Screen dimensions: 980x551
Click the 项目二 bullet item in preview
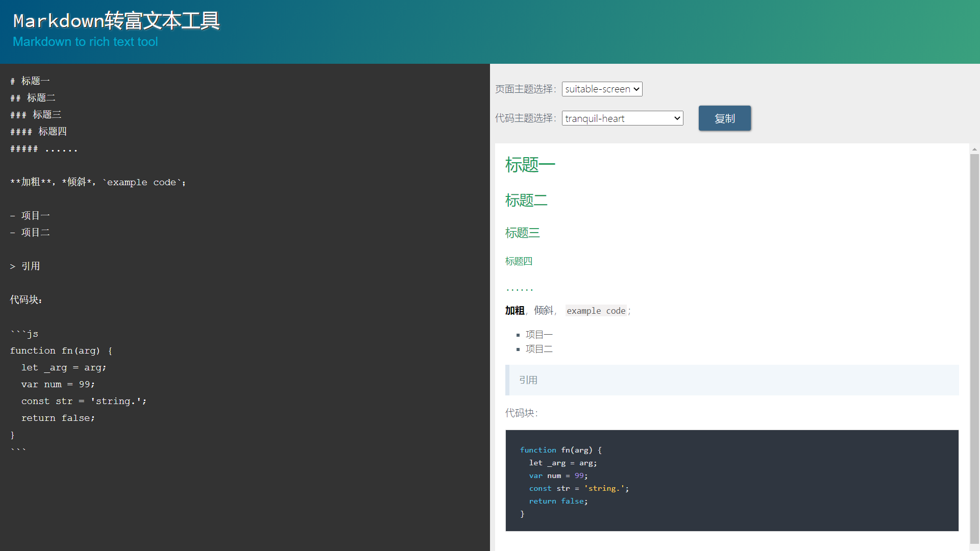pyautogui.click(x=539, y=349)
